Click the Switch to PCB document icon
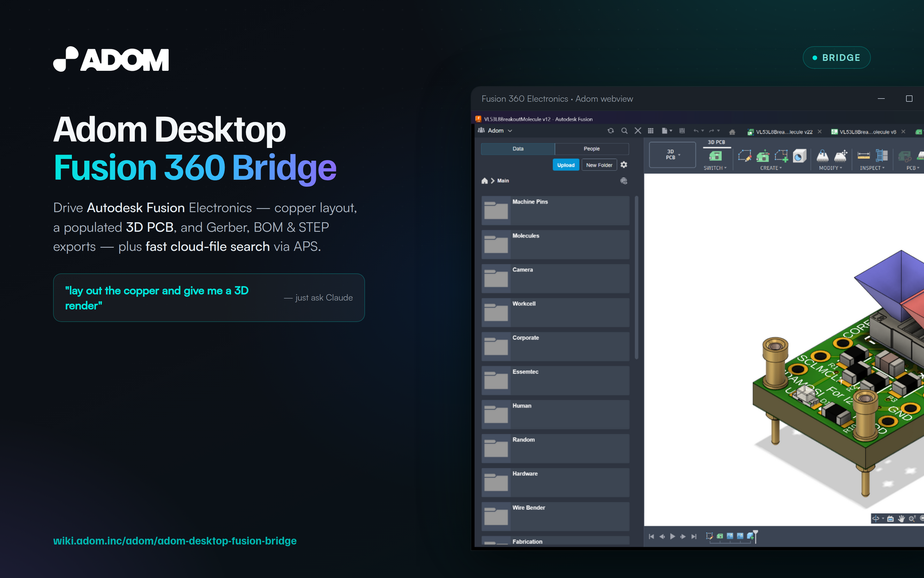 coord(715,156)
